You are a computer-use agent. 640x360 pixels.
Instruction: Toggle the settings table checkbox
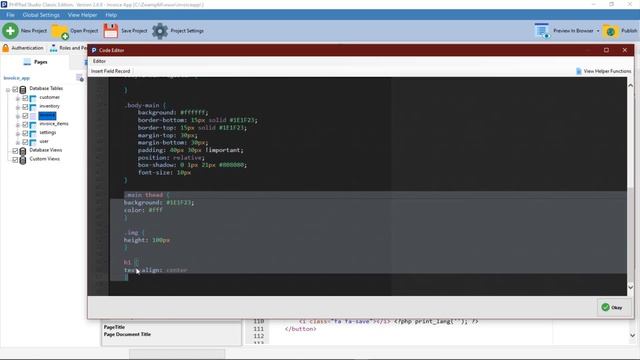(25, 133)
